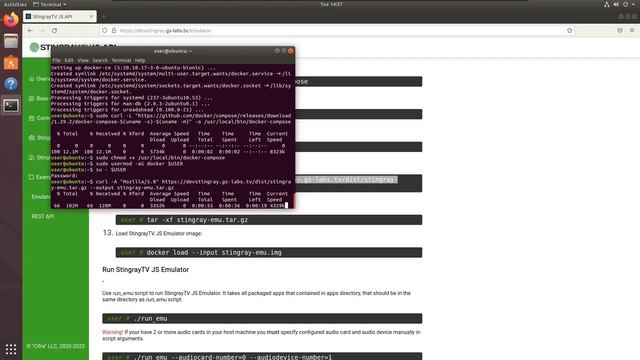Click the terminal title bar user@ubuntu

click(173, 51)
